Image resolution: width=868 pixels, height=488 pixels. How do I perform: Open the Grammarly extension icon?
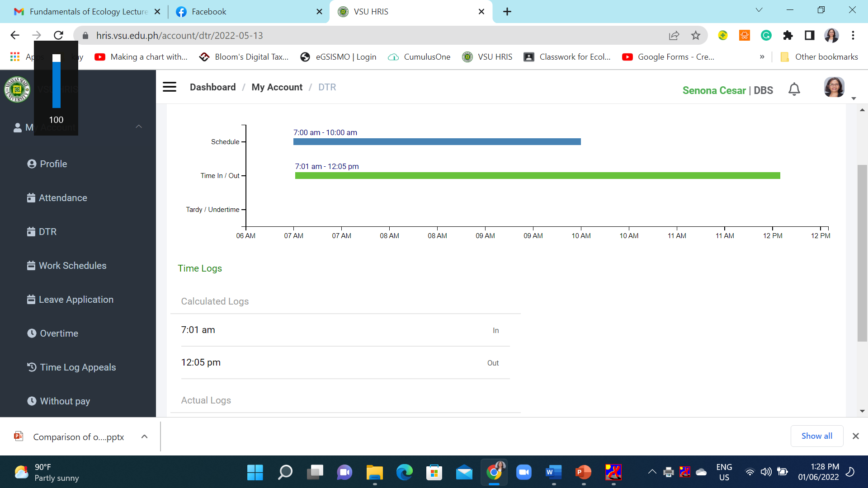point(766,36)
